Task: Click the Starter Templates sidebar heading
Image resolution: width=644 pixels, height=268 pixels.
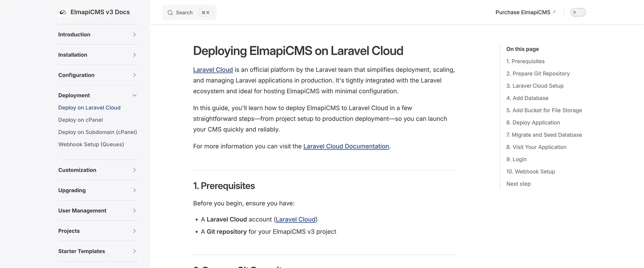Action: (x=82, y=251)
